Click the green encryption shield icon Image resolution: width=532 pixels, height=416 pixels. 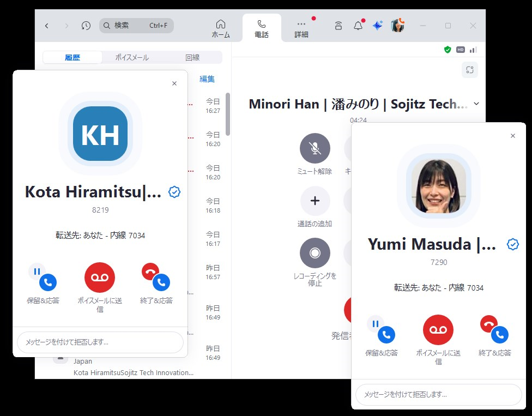click(448, 50)
